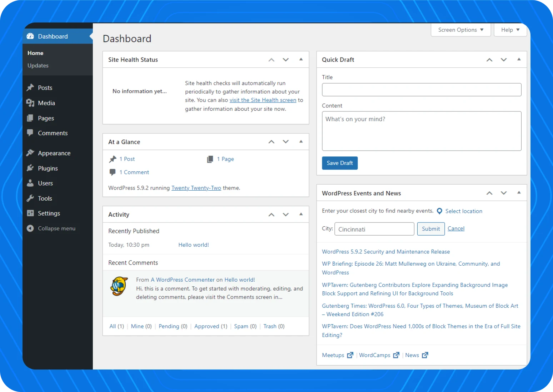Open News using its external link icon
The image size is (553, 392).
coord(425,355)
